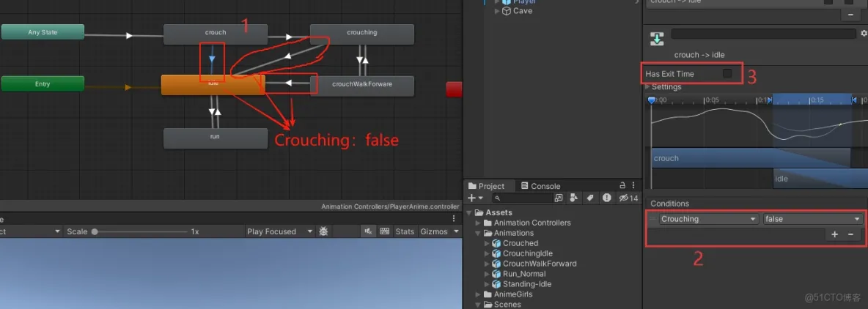The image size is (868, 309).
Task: Click the bug icon beside Play Focused
Action: coord(323,231)
